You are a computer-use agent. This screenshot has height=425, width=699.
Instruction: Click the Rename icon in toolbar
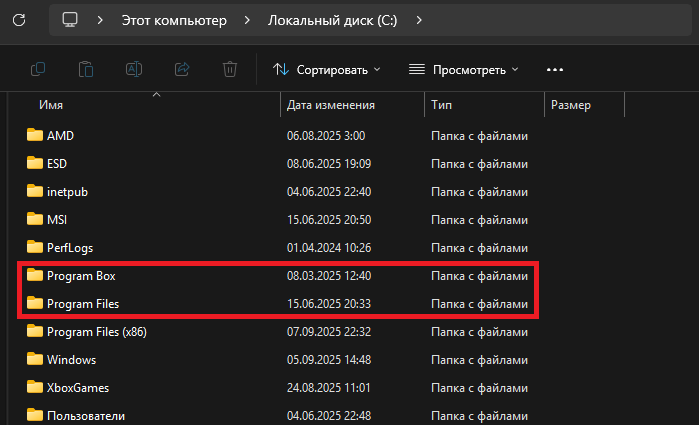click(x=134, y=69)
